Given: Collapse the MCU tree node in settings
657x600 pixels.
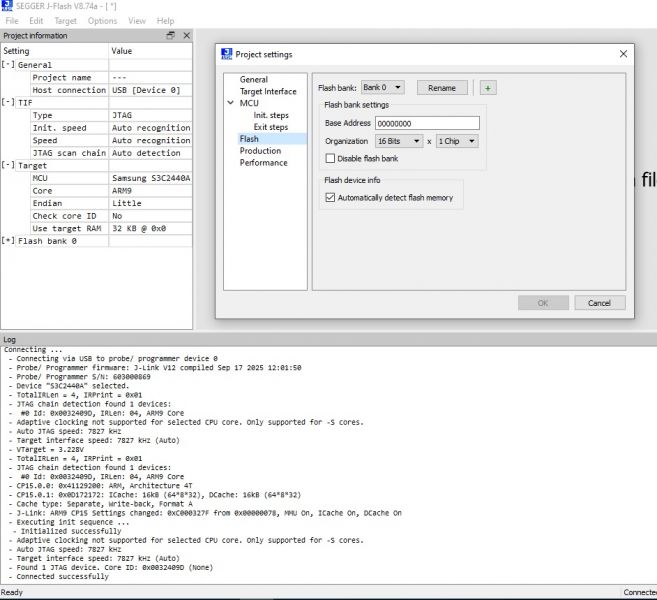Looking at the screenshot, I should click(x=232, y=103).
